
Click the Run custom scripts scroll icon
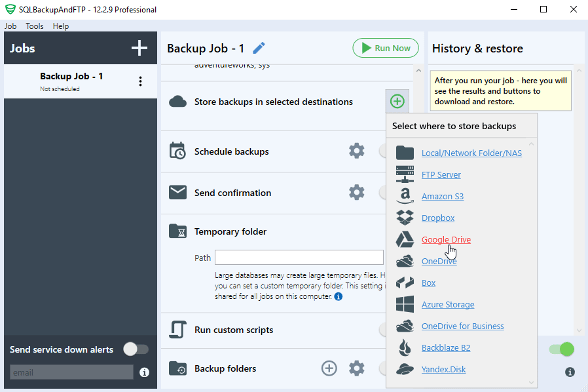coord(177,330)
